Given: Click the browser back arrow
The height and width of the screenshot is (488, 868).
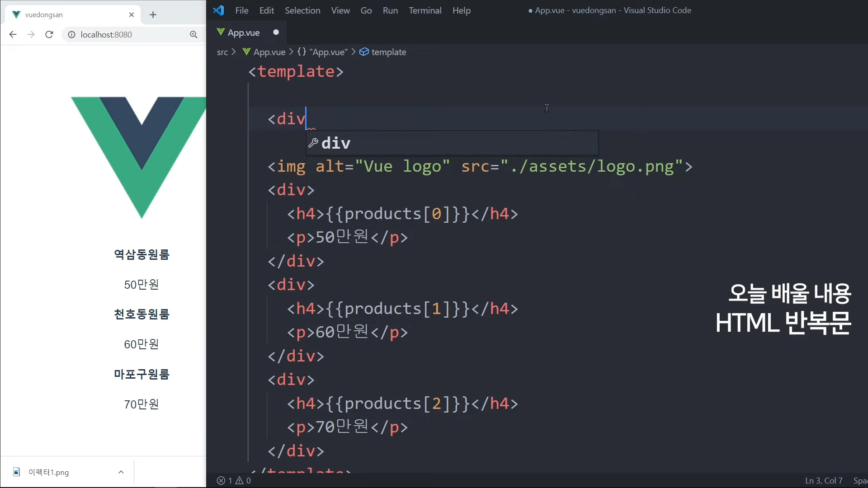Looking at the screenshot, I should (x=13, y=34).
